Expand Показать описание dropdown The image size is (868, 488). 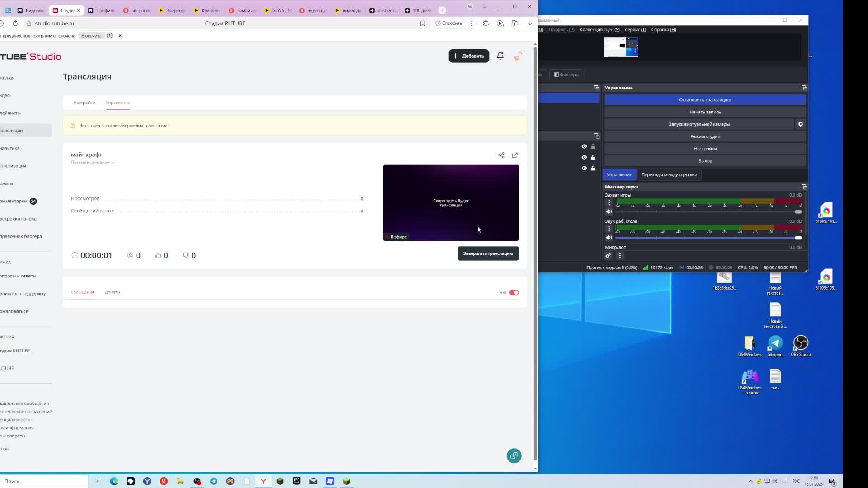(x=93, y=162)
